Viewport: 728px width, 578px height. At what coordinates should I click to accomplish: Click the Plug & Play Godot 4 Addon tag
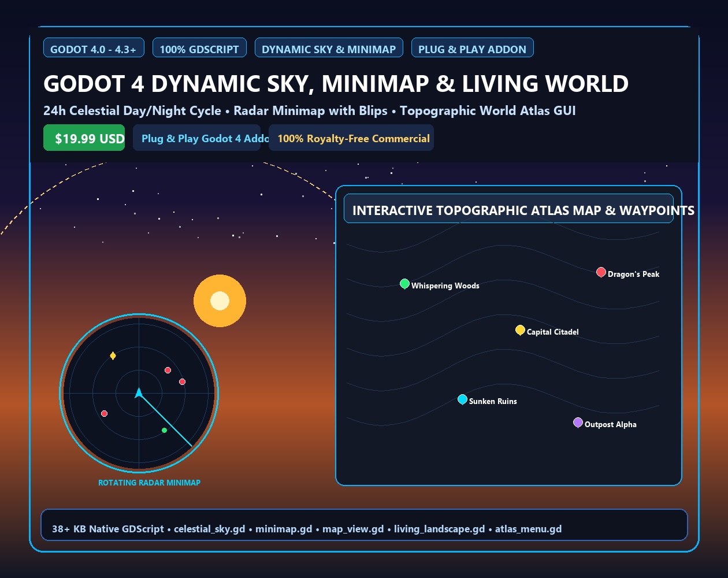coord(196,138)
